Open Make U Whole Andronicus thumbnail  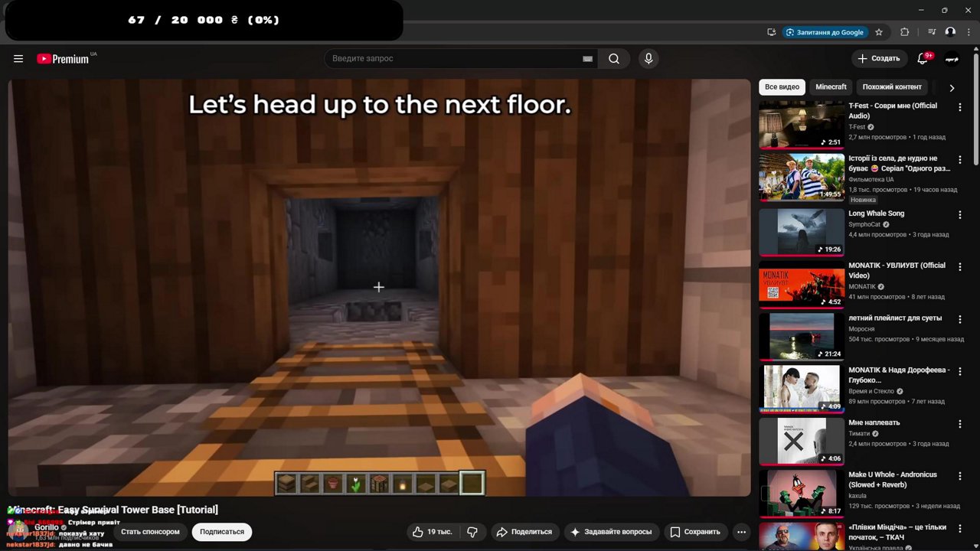[802, 494]
